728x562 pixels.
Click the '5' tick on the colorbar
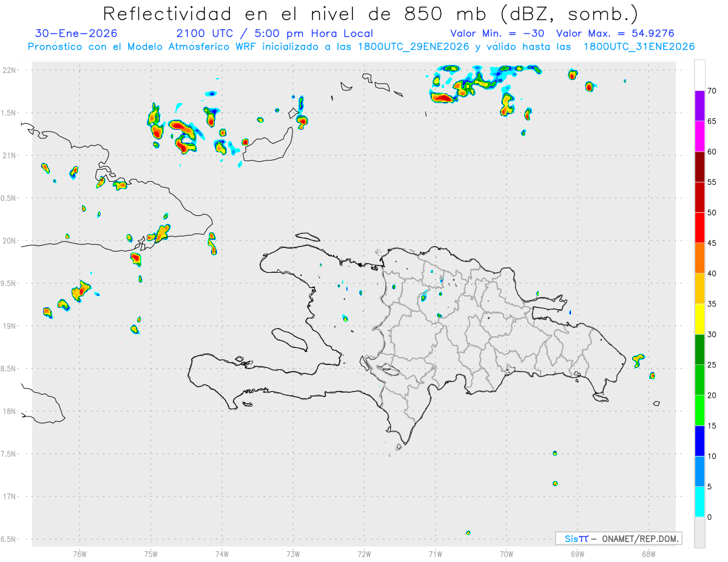click(x=710, y=487)
